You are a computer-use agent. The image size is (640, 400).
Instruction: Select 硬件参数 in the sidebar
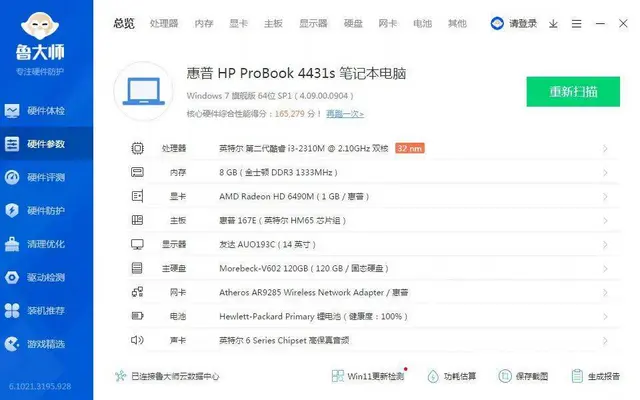(46, 144)
